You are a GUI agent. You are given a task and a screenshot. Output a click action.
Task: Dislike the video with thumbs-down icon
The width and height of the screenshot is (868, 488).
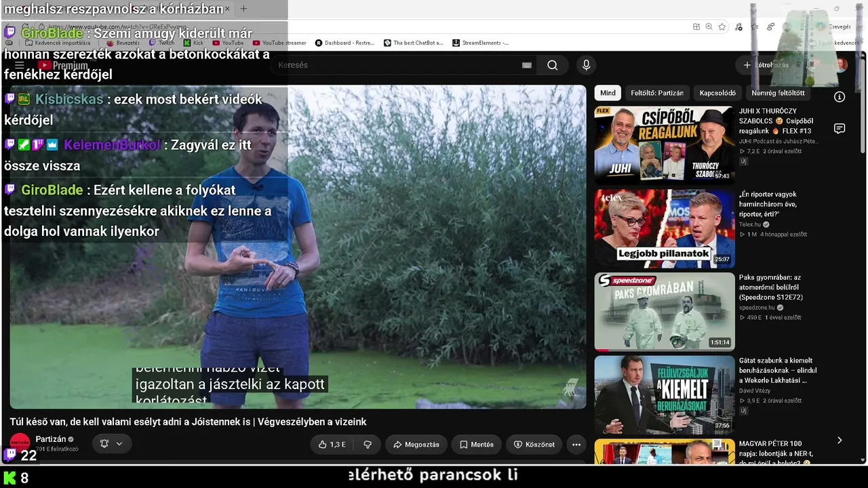click(368, 445)
